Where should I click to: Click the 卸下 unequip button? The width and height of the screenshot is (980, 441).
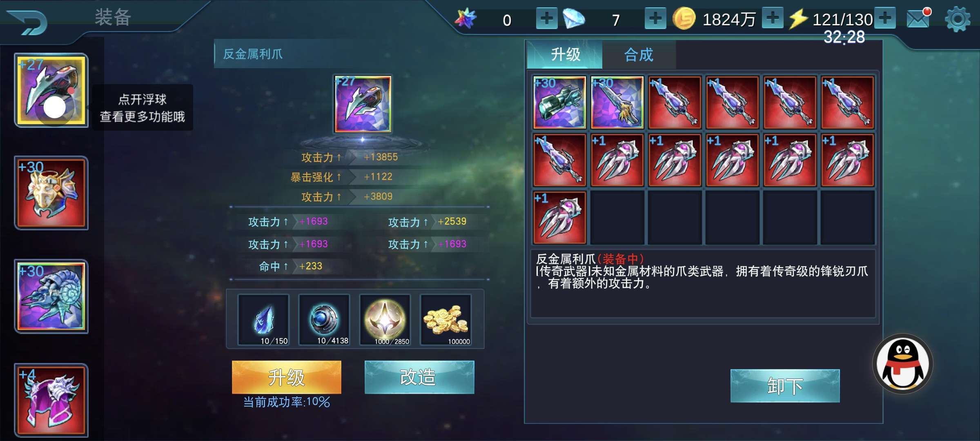(x=785, y=385)
